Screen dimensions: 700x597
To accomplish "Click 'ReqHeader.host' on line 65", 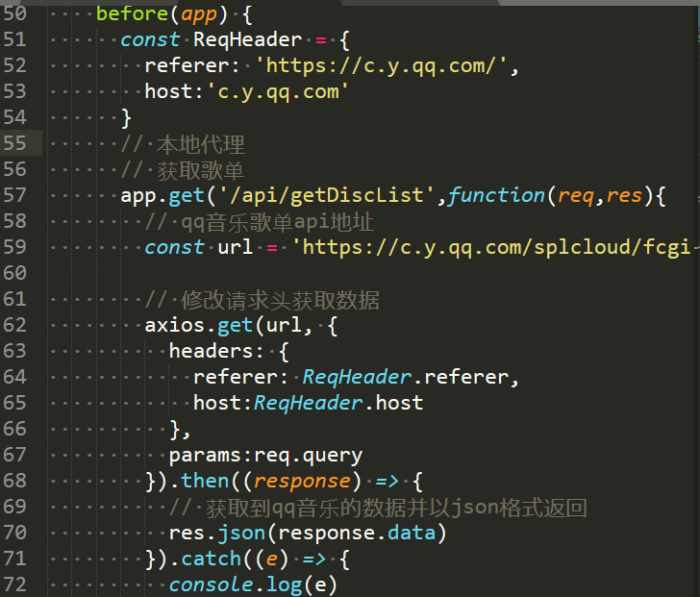I will [338, 403].
